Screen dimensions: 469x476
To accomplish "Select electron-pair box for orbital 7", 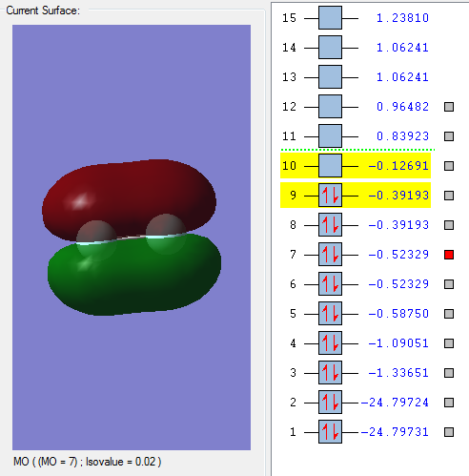I will (330, 255).
